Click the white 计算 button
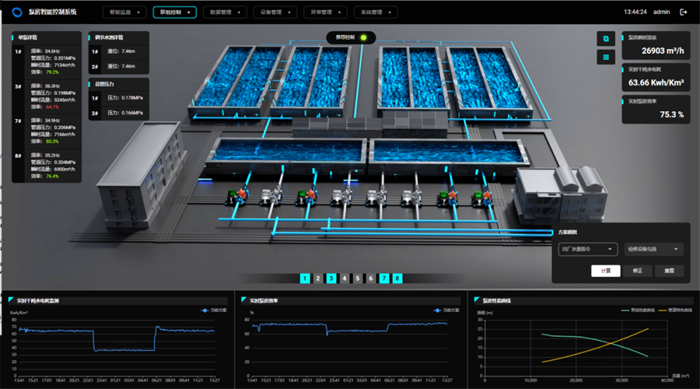Image resolution: width=700 pixels, height=389 pixels. tap(605, 271)
